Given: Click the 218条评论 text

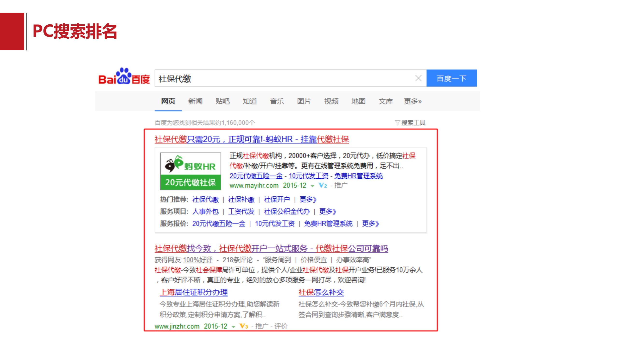Looking at the screenshot, I should point(238,260).
